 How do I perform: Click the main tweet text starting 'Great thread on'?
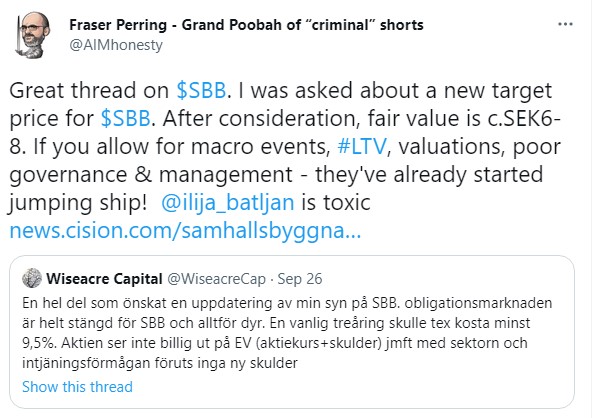tap(285, 161)
